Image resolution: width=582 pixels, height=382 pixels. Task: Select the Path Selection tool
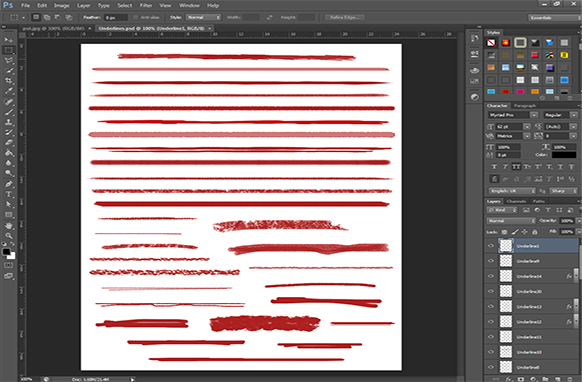tap(8, 205)
